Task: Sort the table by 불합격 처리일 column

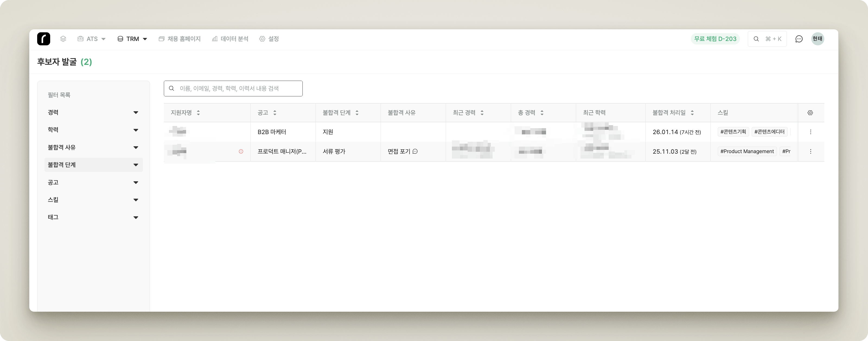Action: (x=692, y=113)
